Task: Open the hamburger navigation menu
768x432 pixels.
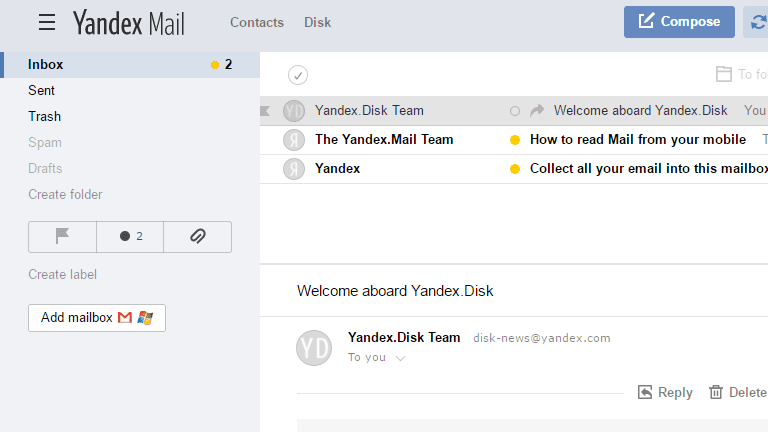Action: (x=47, y=23)
